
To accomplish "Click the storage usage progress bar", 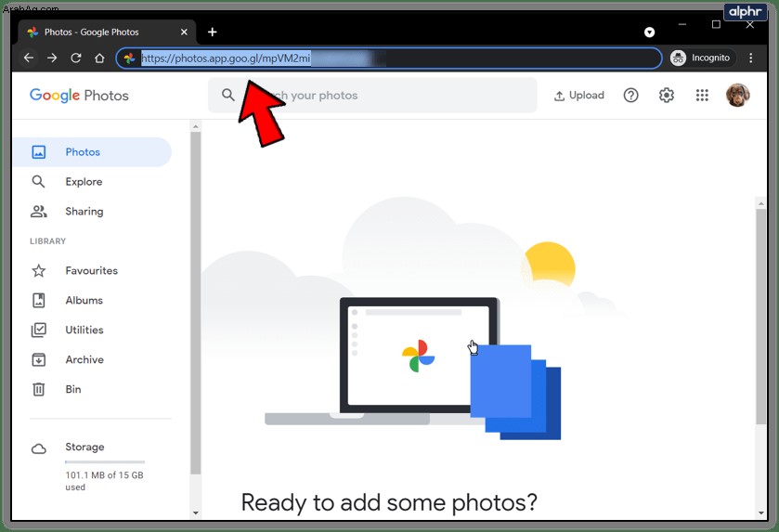I will [105, 462].
